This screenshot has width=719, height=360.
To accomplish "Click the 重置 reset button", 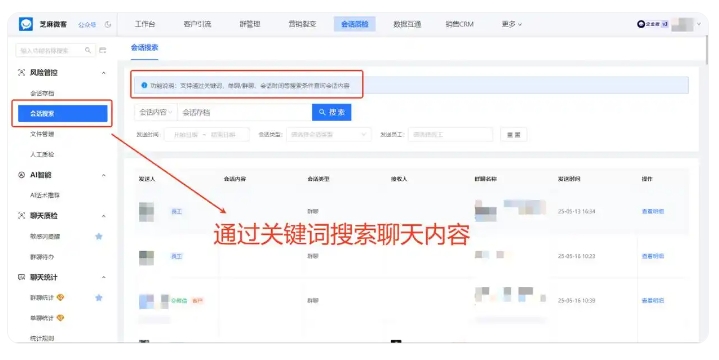I will [x=514, y=134].
